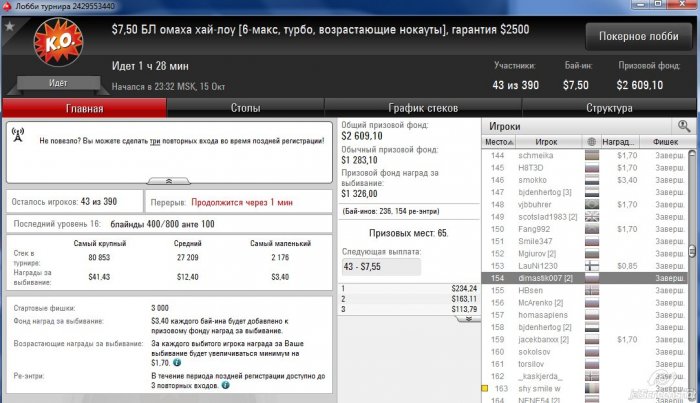Click break status Продолжится через 1 мин
700x403 pixels.
(x=242, y=202)
